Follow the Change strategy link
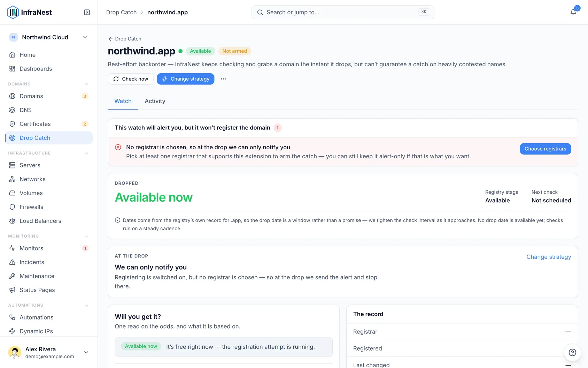This screenshot has width=588, height=368. point(549,257)
